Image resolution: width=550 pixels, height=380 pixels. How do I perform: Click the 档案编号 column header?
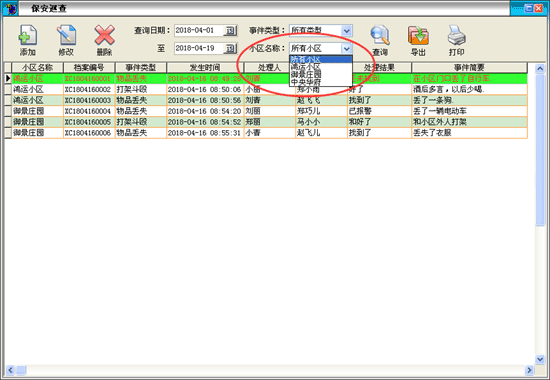click(89, 68)
